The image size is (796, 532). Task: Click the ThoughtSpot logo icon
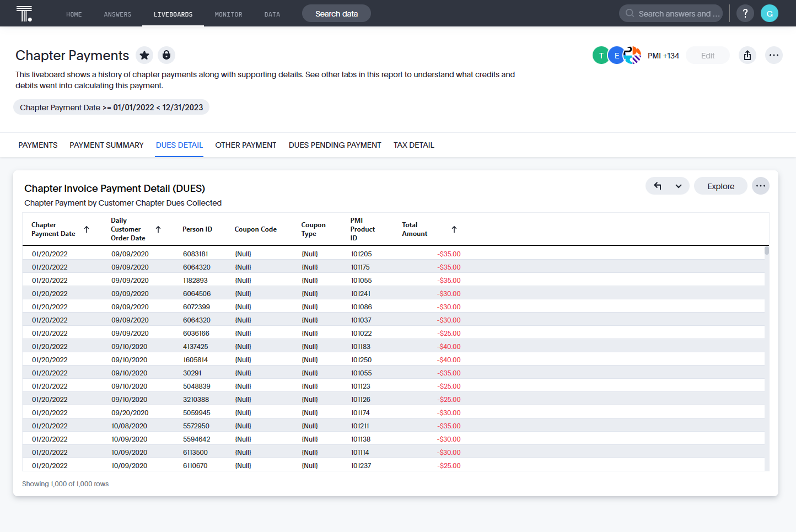(x=24, y=13)
